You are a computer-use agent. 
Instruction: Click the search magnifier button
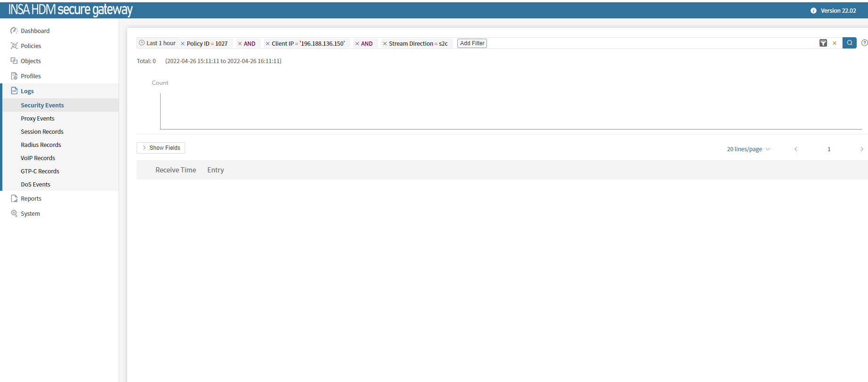point(849,43)
